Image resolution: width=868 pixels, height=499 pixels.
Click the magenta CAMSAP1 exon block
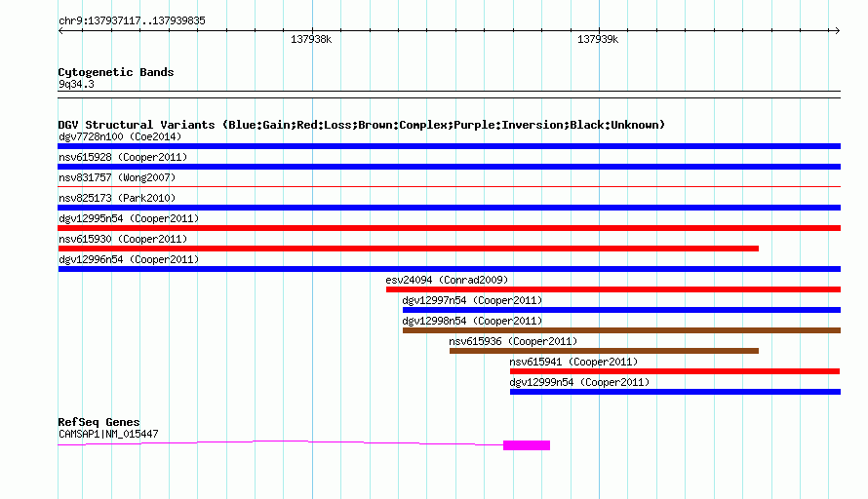[x=527, y=445]
